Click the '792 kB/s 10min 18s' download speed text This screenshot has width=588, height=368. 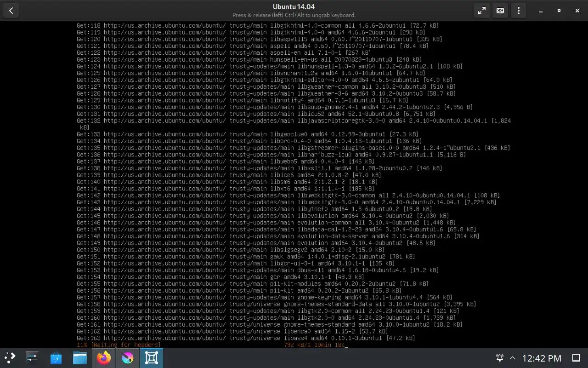(314, 345)
